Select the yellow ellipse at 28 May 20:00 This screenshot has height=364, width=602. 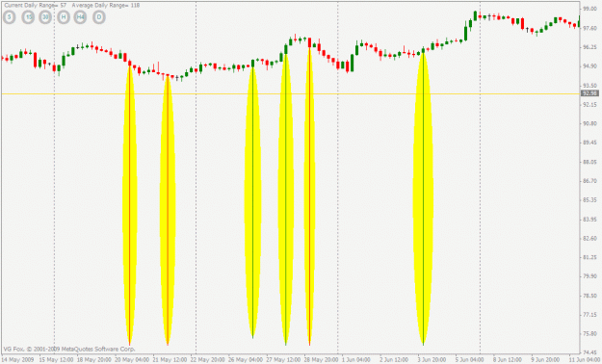click(x=309, y=195)
